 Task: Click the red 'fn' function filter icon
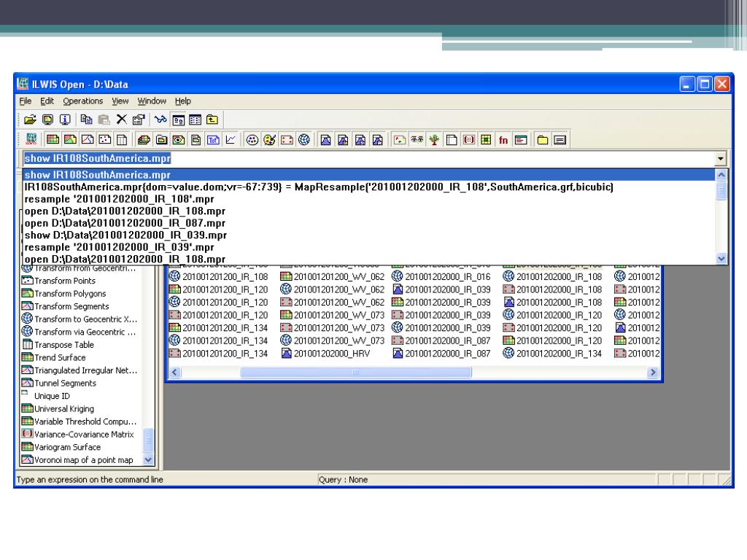503,139
